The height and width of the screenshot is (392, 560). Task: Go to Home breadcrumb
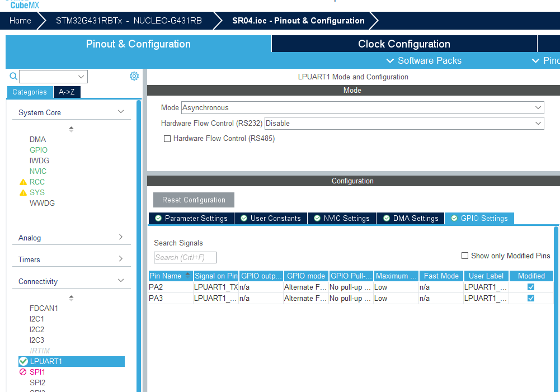coord(20,21)
